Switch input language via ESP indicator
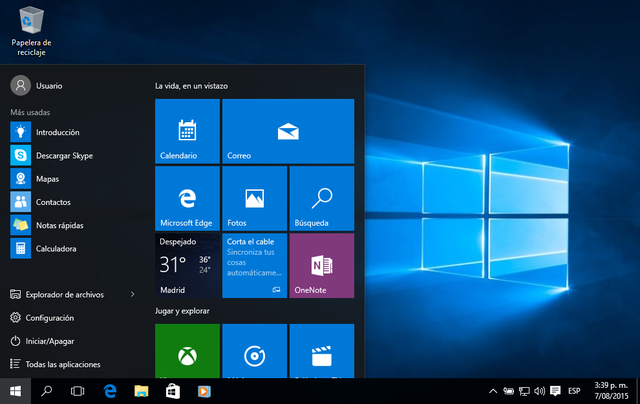This screenshot has width=640, height=404. 574,391
